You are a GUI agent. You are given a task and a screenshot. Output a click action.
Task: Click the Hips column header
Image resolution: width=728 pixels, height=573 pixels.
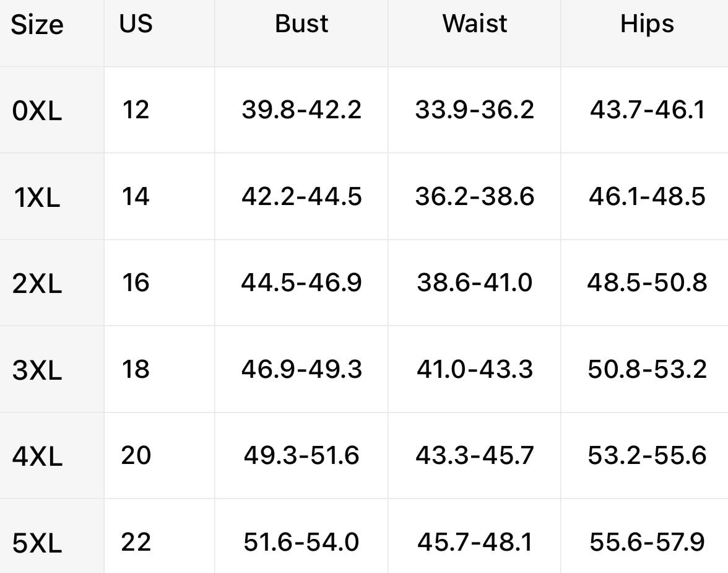pos(648,25)
